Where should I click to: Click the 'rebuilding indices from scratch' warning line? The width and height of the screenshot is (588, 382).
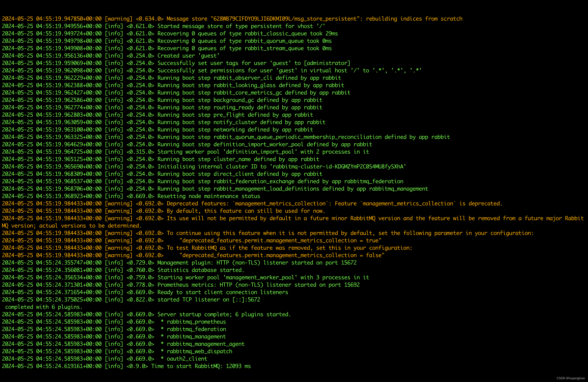tap(232, 19)
